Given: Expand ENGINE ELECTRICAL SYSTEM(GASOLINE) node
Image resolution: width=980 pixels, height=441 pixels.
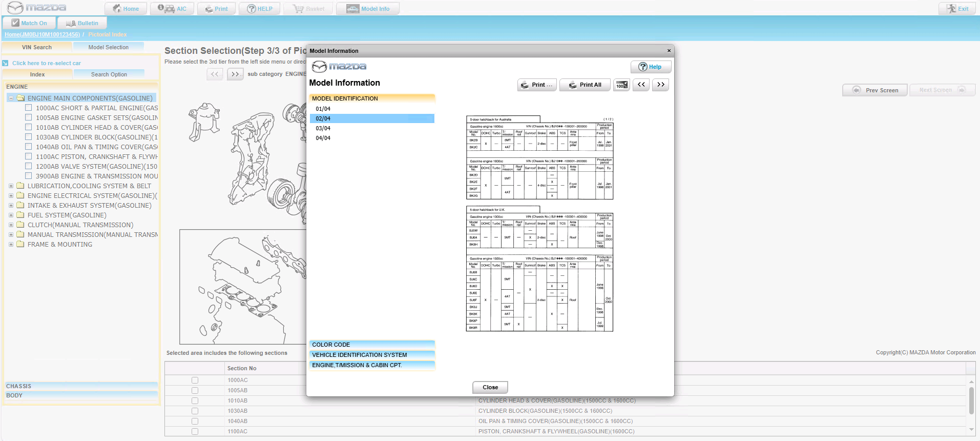Looking at the screenshot, I should coord(11,195).
